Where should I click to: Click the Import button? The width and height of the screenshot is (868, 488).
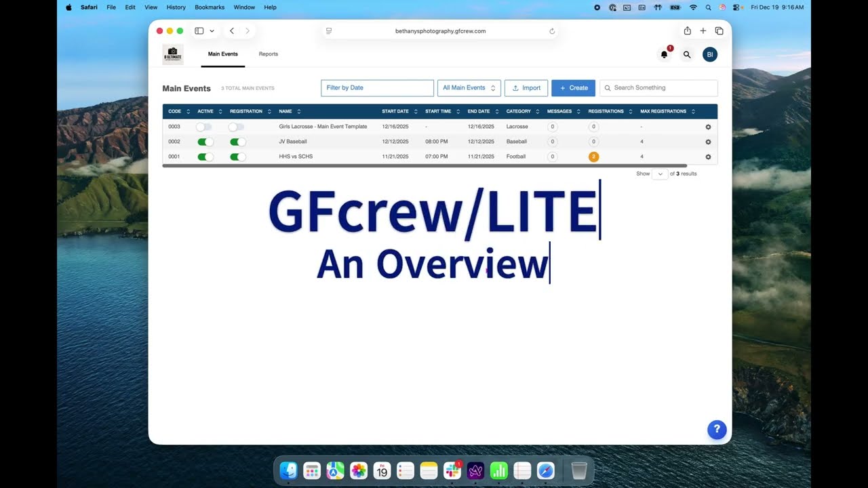point(526,88)
